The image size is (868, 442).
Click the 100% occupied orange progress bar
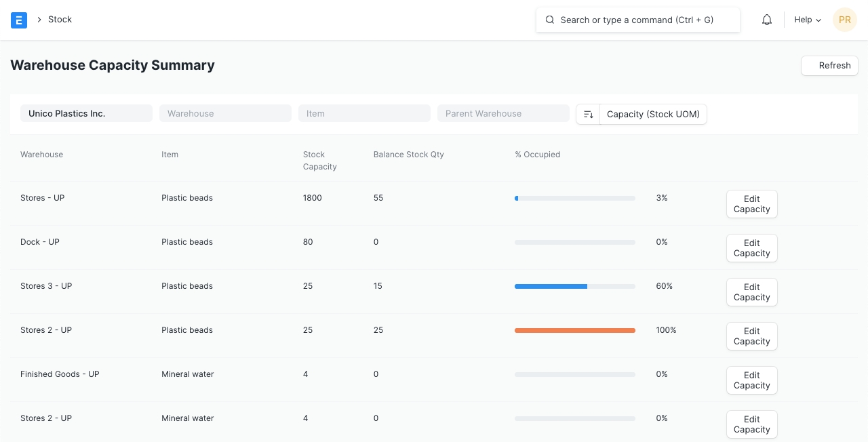(x=574, y=331)
